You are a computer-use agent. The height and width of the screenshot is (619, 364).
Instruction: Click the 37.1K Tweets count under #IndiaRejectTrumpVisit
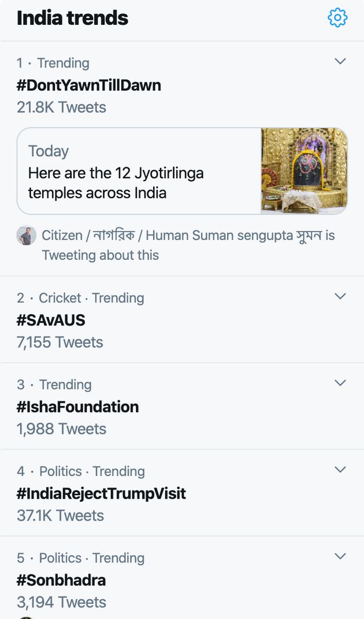(59, 515)
